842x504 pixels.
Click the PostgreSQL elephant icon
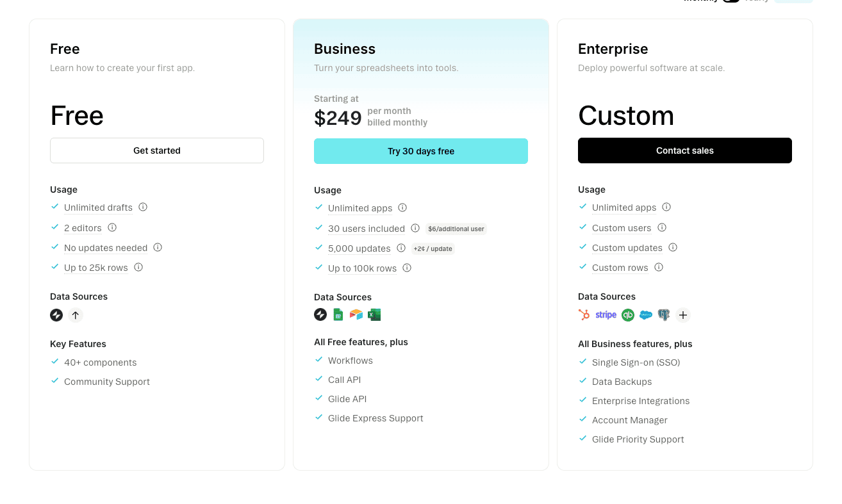tap(664, 314)
